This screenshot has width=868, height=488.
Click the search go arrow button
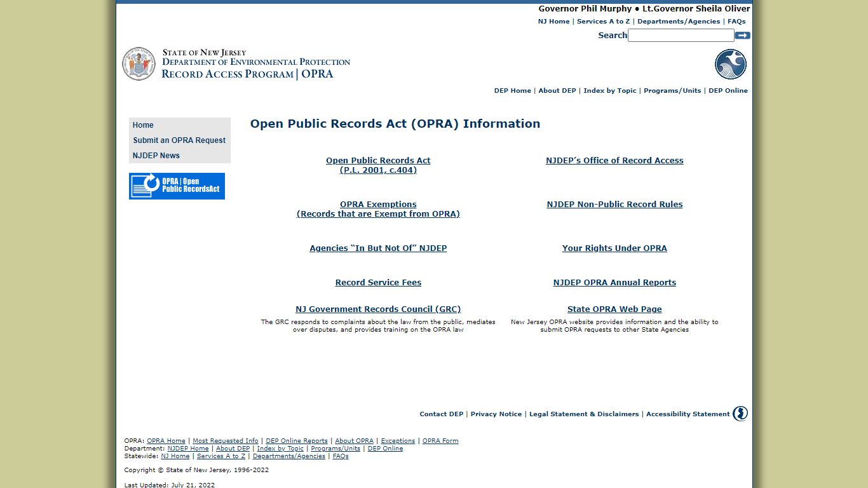coord(742,36)
